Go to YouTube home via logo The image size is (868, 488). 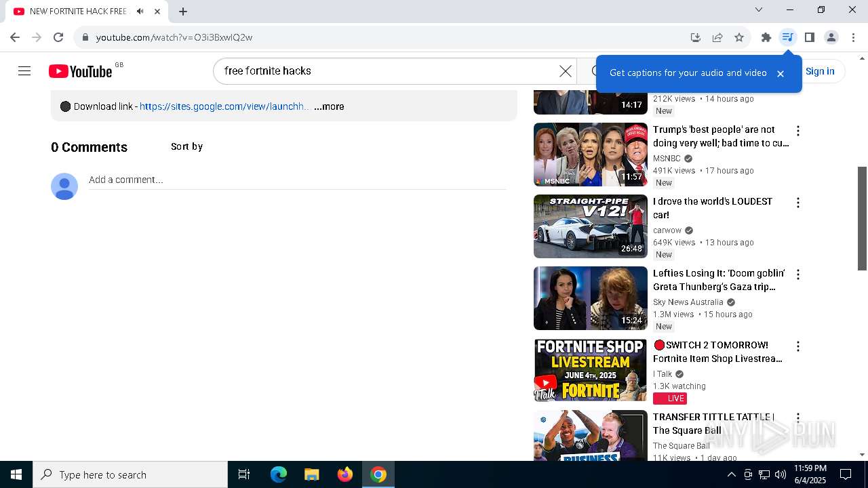coord(80,71)
